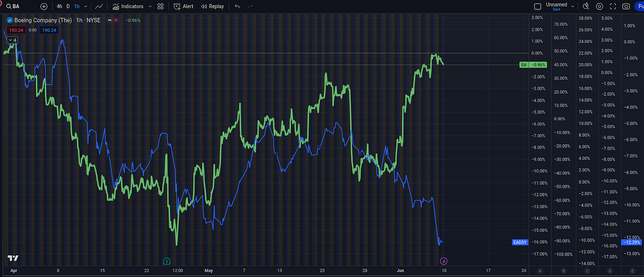Click the blue EADSY series label
The image size is (644, 277).
[520, 242]
